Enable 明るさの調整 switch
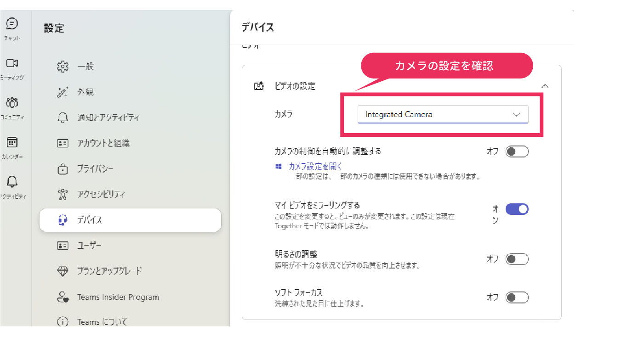Image resolution: width=644 pixels, height=353 pixels. [x=517, y=259]
